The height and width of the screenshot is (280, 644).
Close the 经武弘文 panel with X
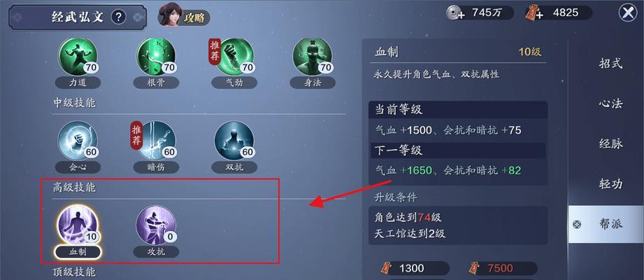(628, 13)
